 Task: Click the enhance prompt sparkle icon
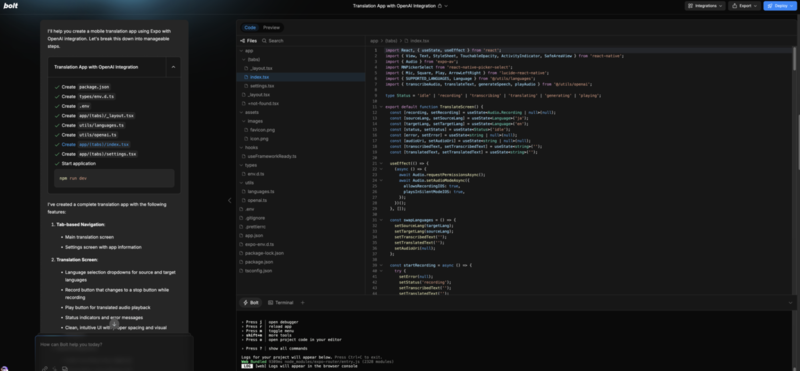55,368
